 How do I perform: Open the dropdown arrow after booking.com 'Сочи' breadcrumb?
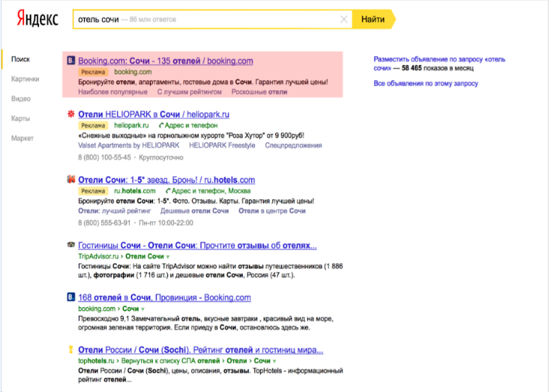click(143, 309)
